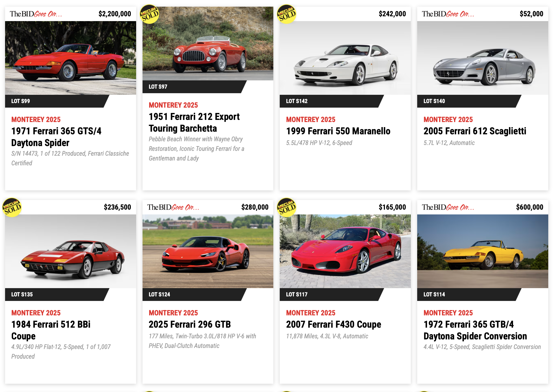Open the 1951 212 Export Barchetta photo
Image resolution: width=560 pixels, height=392 pixels.
coord(208,44)
